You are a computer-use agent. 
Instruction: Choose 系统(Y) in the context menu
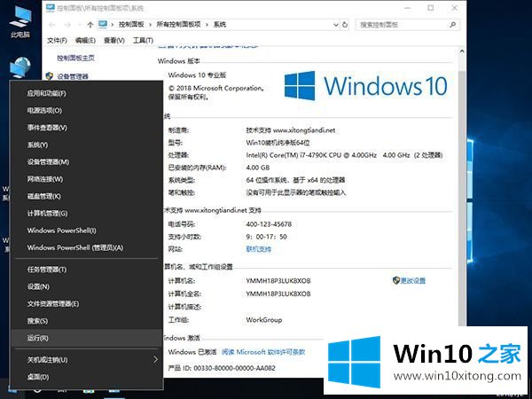tap(87, 145)
